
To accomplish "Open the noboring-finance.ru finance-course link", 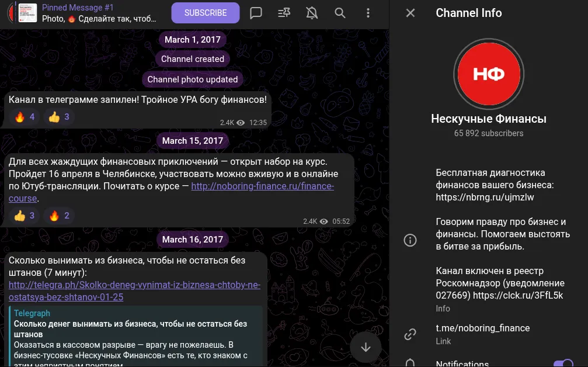I will (263, 186).
